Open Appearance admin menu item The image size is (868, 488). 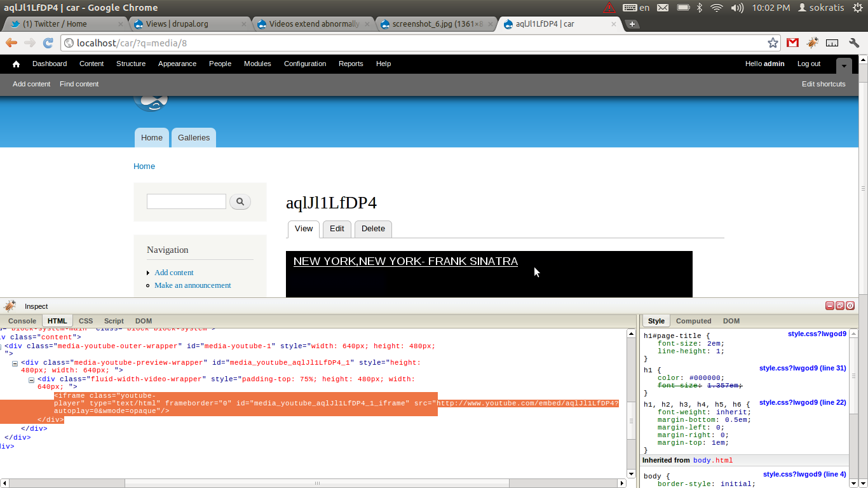click(x=177, y=64)
